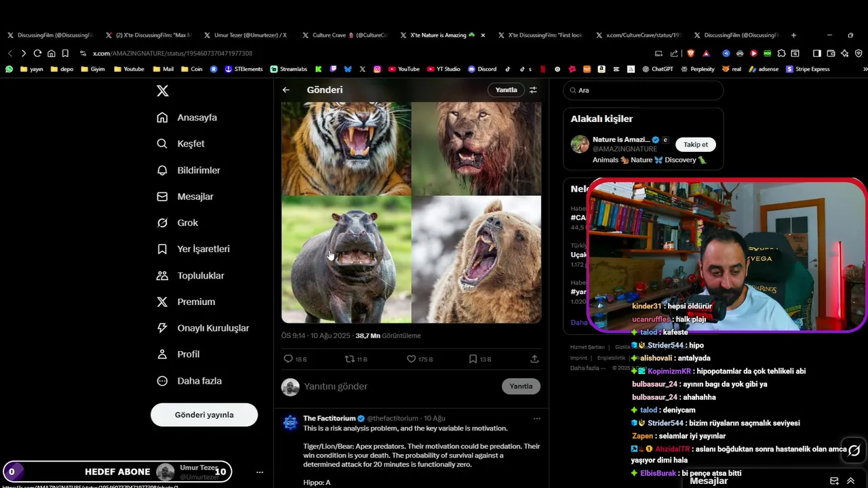Expand the Mesajlar drawer chevron
The height and width of the screenshot is (488, 868).
pyautogui.click(x=850, y=481)
